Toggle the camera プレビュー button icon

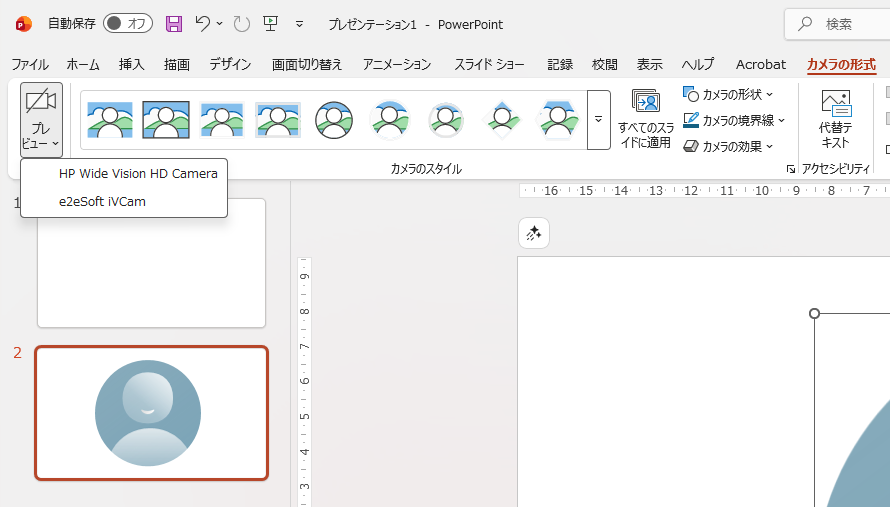(41, 102)
